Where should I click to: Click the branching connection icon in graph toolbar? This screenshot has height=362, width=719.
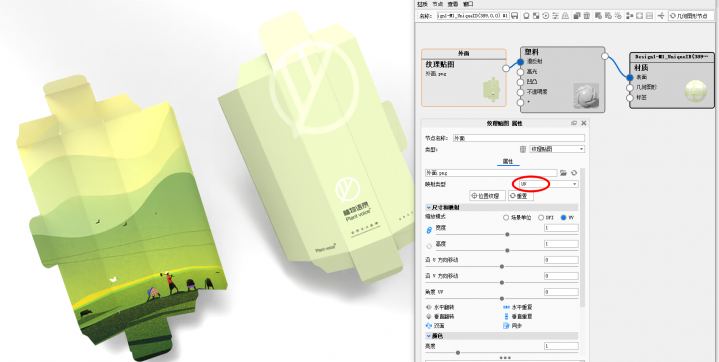661,16
